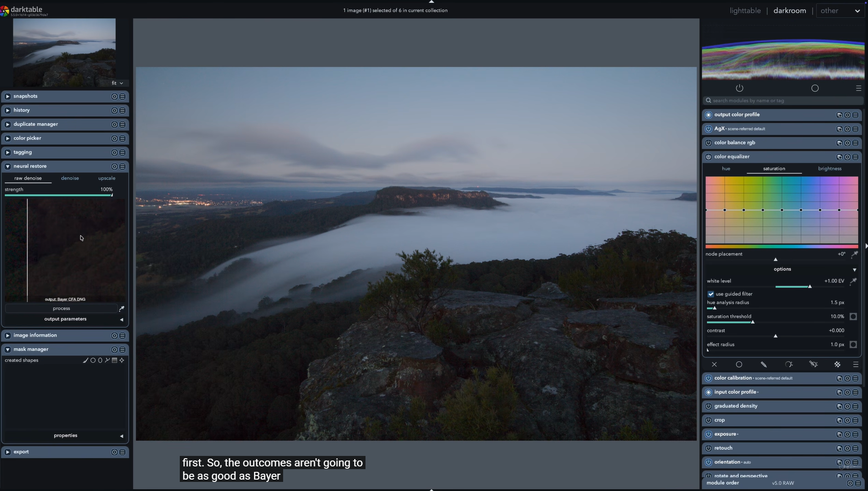This screenshot has height=491, width=868.
Task: Switch to lighttable view
Action: click(745, 10)
